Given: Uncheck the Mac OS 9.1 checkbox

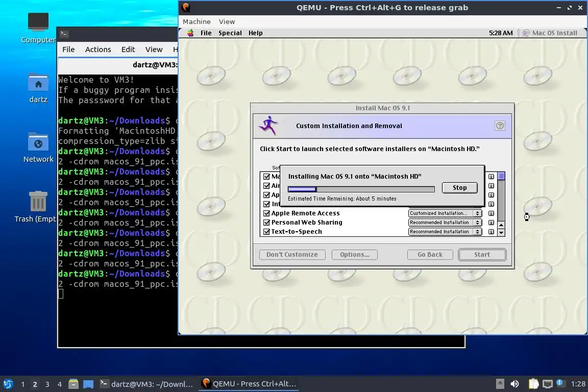Looking at the screenshot, I should (x=266, y=176).
